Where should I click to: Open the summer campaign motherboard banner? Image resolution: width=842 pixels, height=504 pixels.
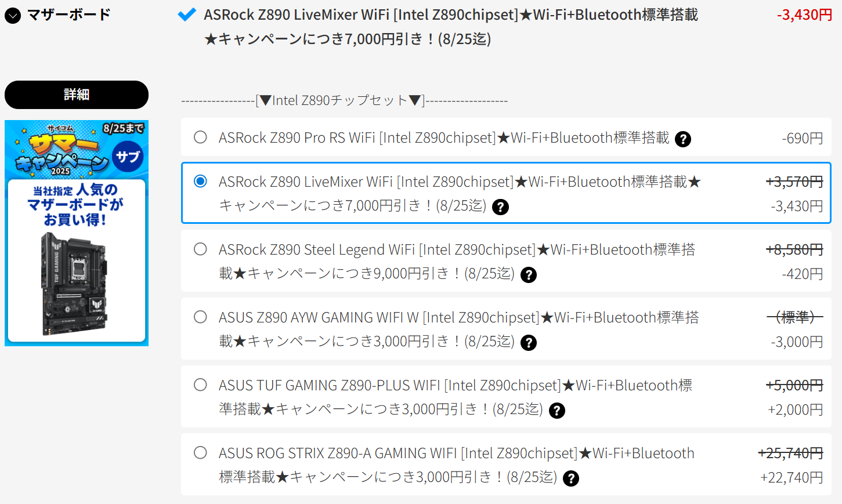pyautogui.click(x=77, y=233)
